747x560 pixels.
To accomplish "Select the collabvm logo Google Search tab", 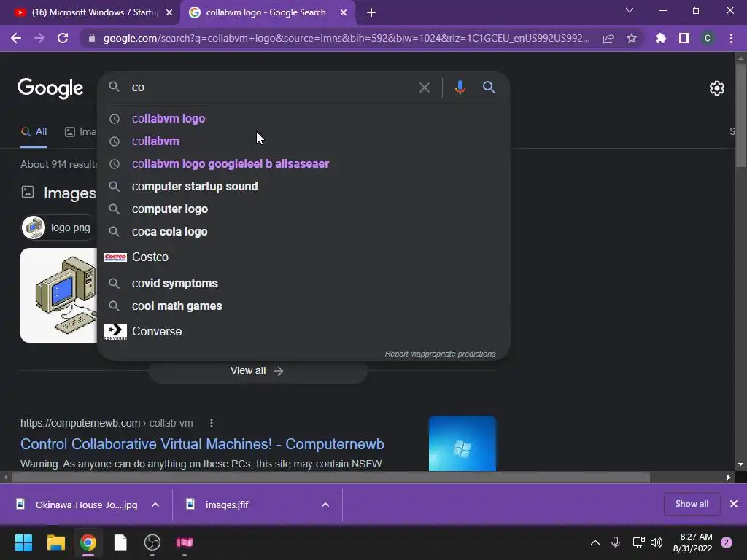I will tap(266, 12).
